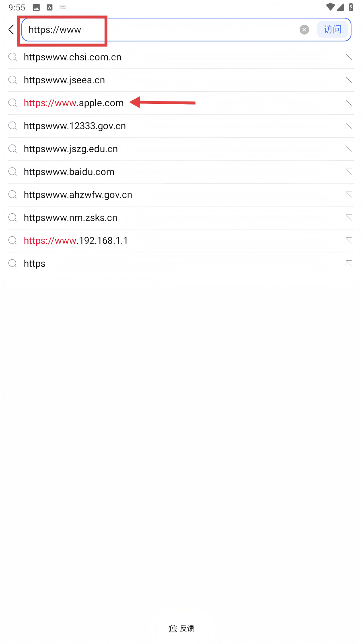Open the https://www.192.168.1.1 suggestion

[x=76, y=241]
